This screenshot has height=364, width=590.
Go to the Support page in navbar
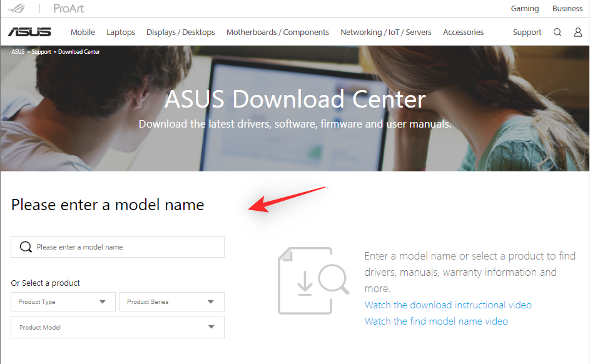click(527, 33)
